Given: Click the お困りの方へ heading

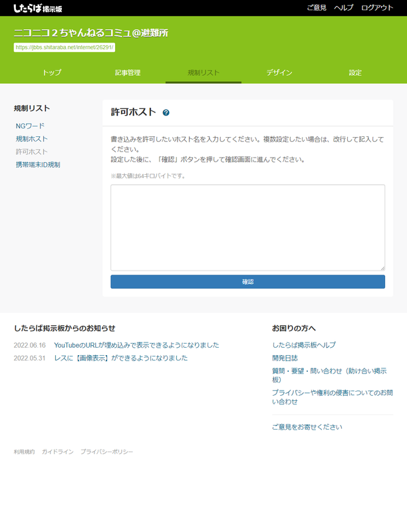Looking at the screenshot, I should coord(294,328).
